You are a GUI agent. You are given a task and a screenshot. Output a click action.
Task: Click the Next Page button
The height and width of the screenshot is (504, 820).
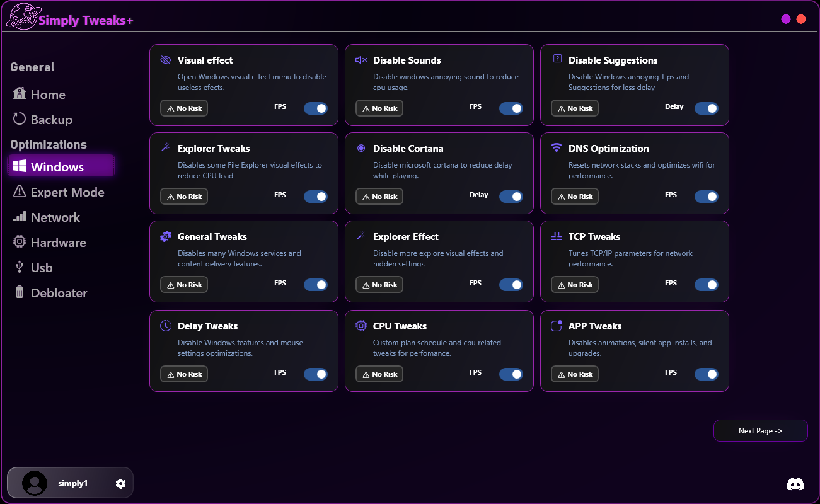tap(761, 431)
